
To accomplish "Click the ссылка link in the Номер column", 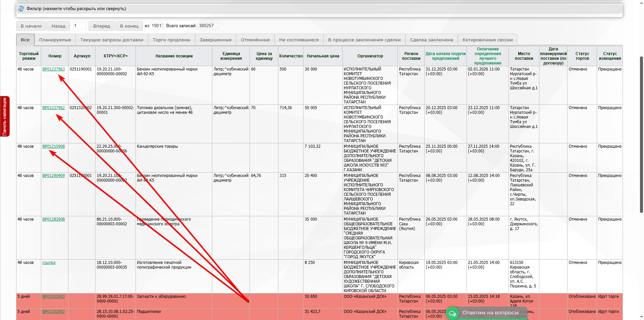I will (x=49, y=263).
